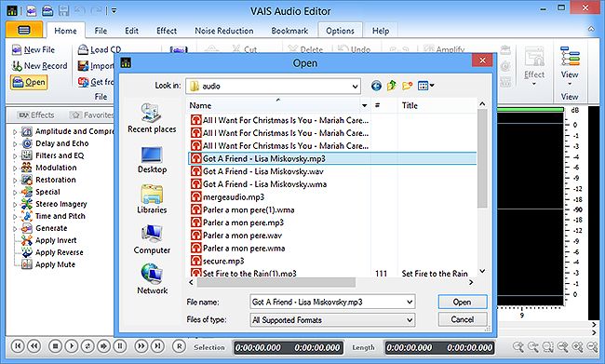Expand the Look in folder dropdown
Screen dimensions: 605x364
tap(355, 86)
